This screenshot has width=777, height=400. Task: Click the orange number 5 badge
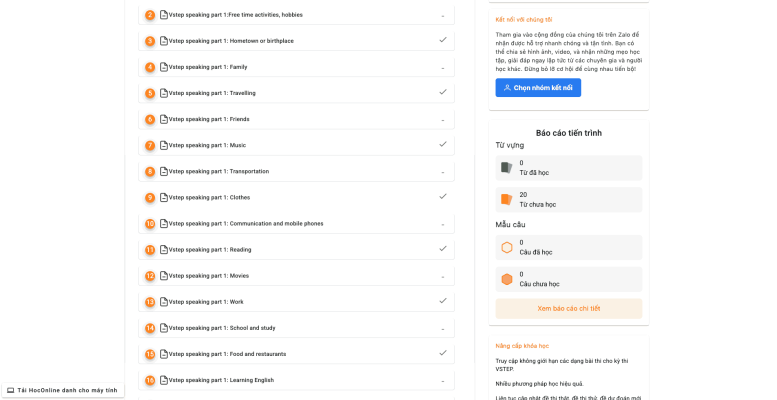[150, 93]
